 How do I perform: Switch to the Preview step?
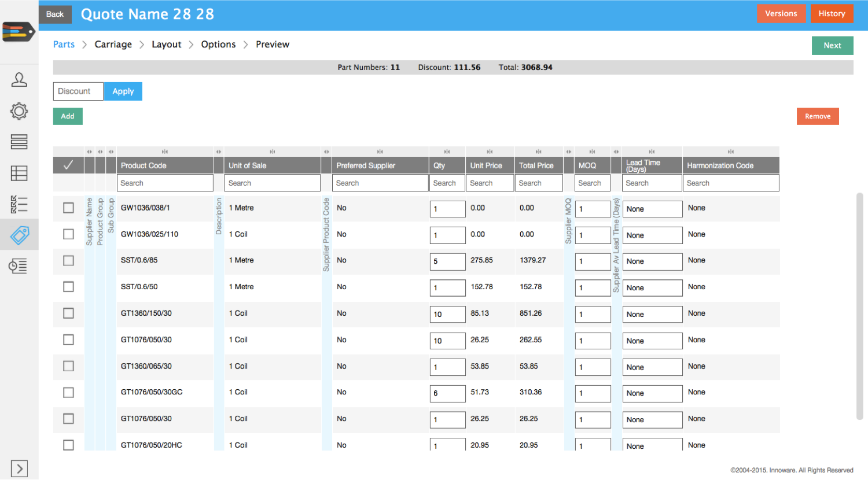tap(273, 45)
